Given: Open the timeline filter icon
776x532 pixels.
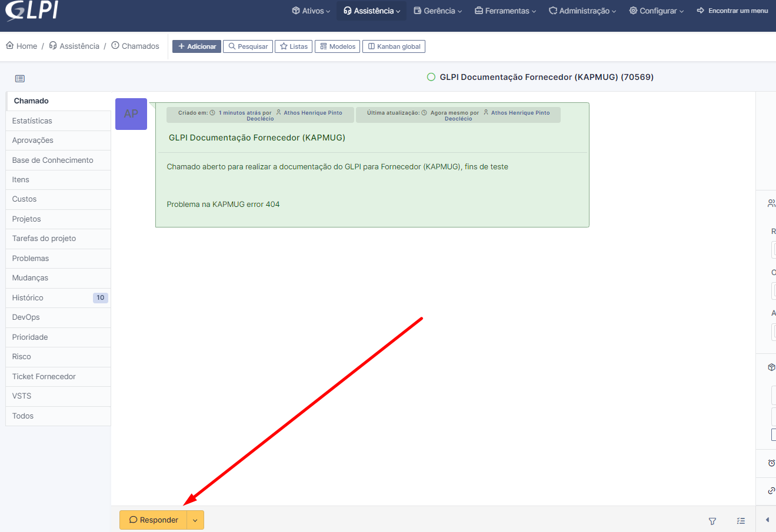Looking at the screenshot, I should (712, 521).
